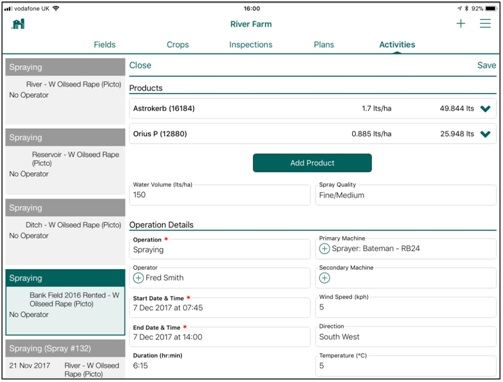The width and height of the screenshot is (503, 382).
Task: Click the Save link
Action: pos(487,65)
